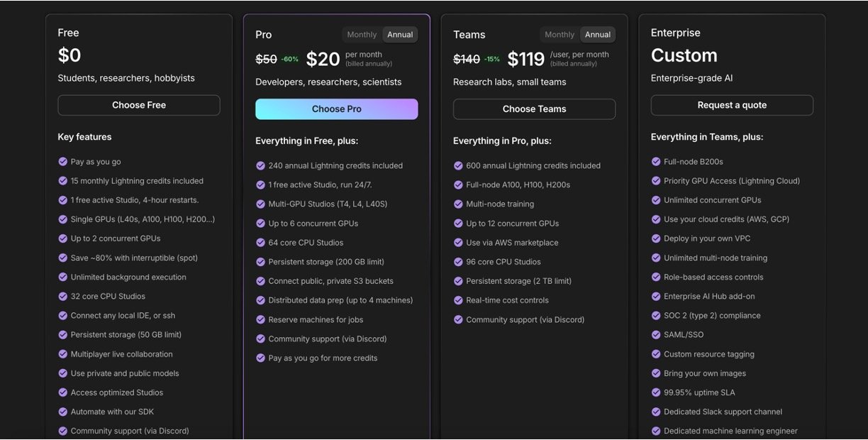Click the Use via AWS marketplace feature
The height and width of the screenshot is (440, 868).
[512, 243]
